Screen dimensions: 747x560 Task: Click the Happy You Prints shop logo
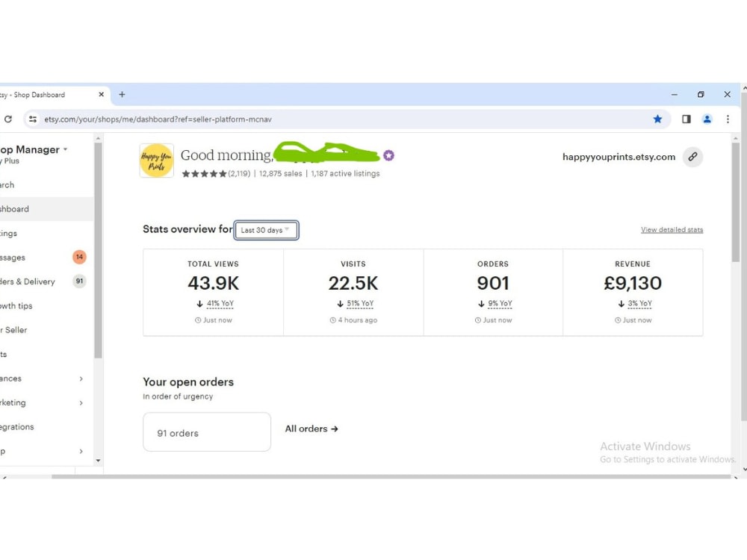click(x=156, y=161)
